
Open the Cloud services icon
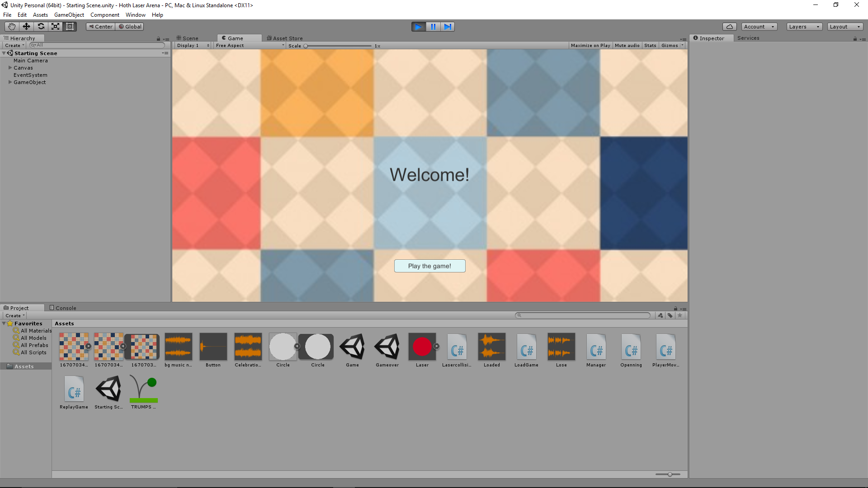point(729,27)
